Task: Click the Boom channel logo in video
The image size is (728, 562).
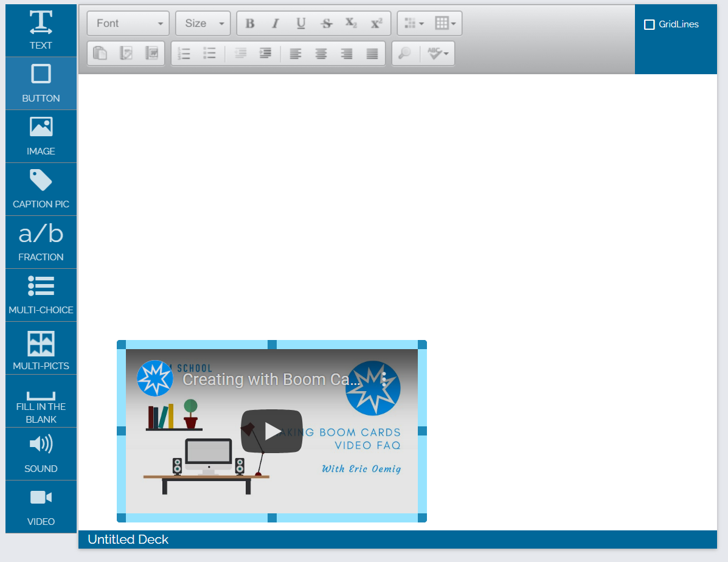Action: pos(155,378)
